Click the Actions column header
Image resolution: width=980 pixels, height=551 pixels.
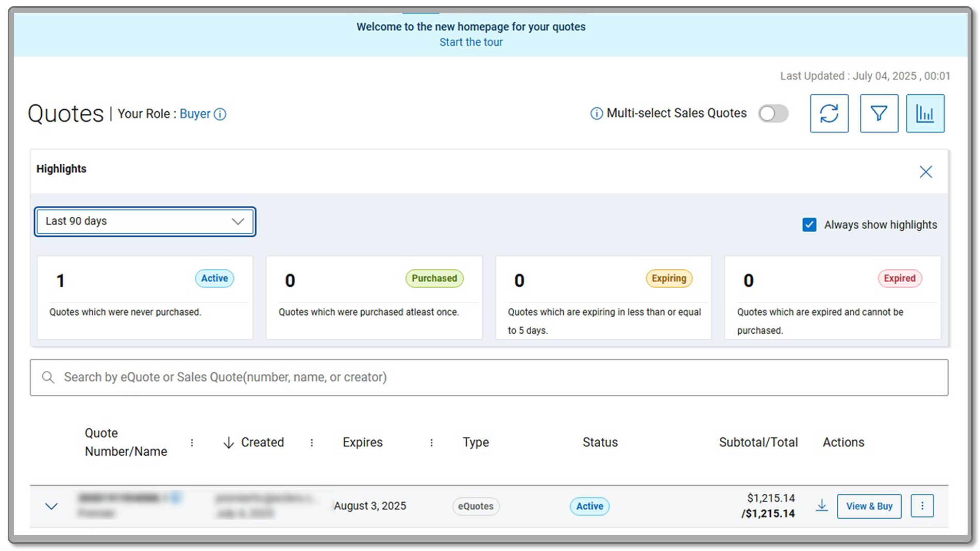[843, 442]
